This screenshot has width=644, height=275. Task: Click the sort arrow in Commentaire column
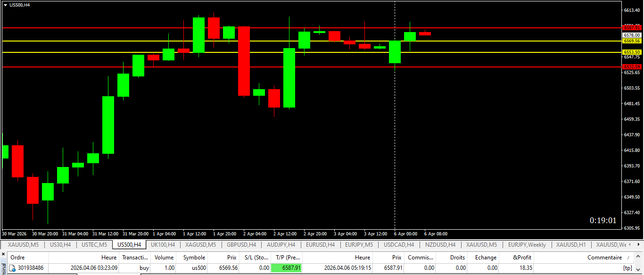click(627, 258)
